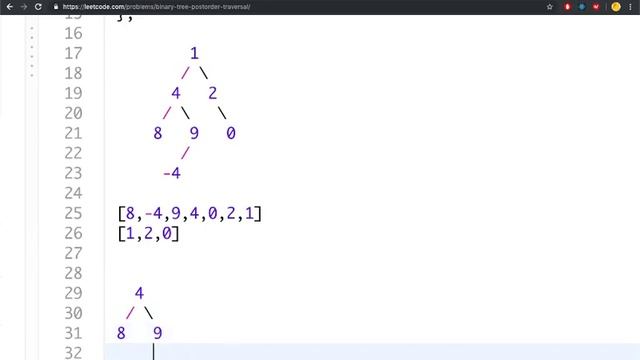Click line number 19 in the gutter
The height and width of the screenshot is (360, 640).
click(x=73, y=93)
